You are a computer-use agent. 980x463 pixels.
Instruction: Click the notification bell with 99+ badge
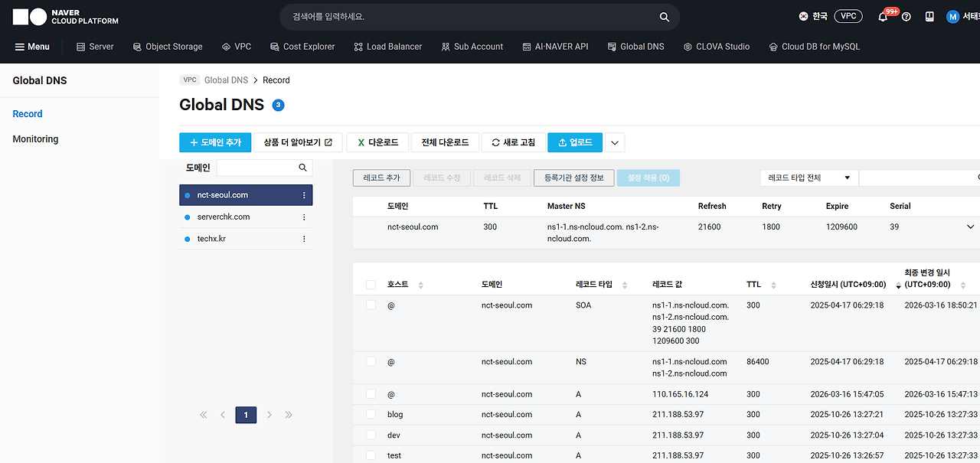click(x=882, y=16)
